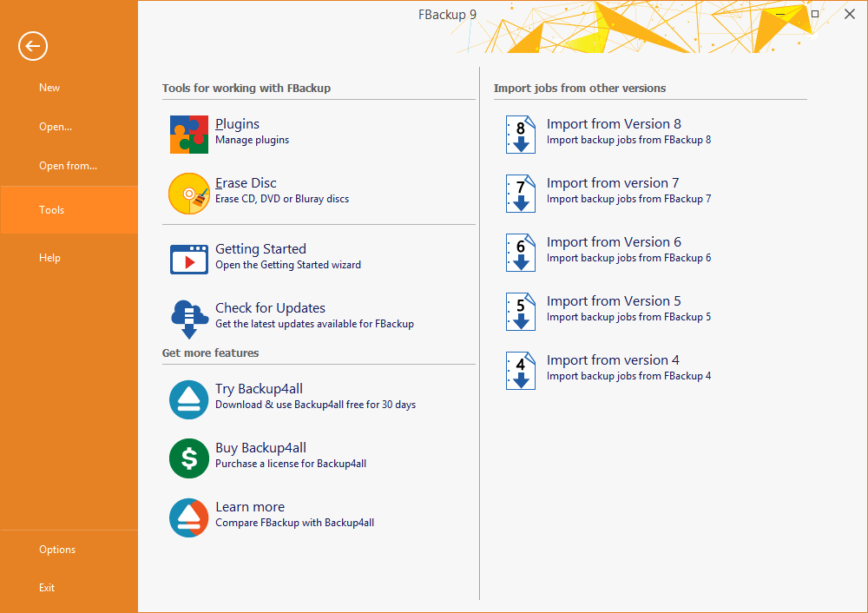Click the Erase Disc icon

click(x=188, y=193)
